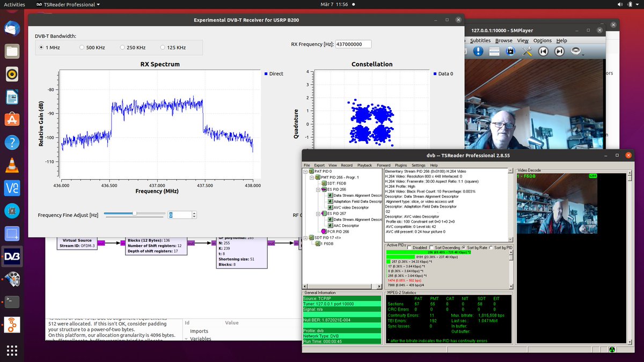644x362 pixels.
Task: Open the Terminal from the dock
Action: pos(12,302)
